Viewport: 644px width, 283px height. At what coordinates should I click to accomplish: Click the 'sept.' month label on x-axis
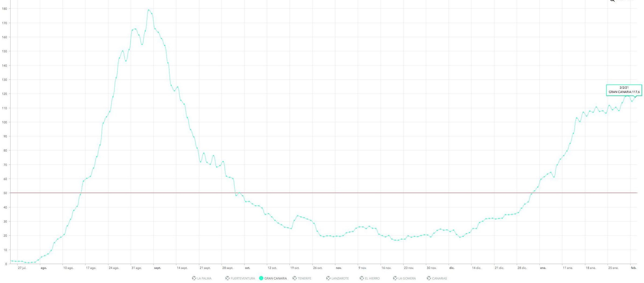click(157, 268)
